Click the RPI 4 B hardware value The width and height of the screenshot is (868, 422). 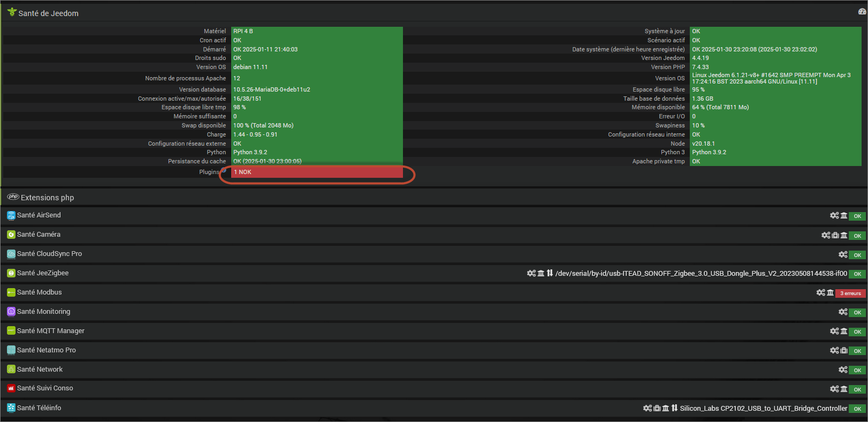click(243, 31)
